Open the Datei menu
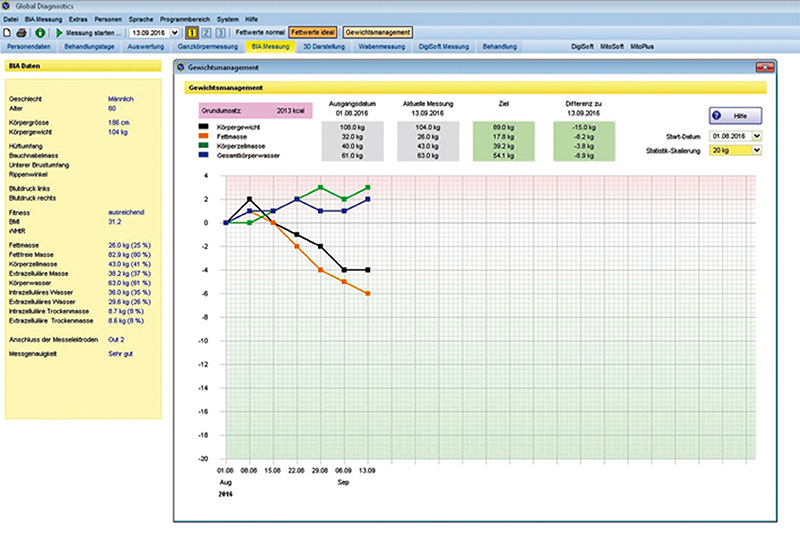Image resolution: width=800 pixels, height=548 pixels. pos(11,19)
